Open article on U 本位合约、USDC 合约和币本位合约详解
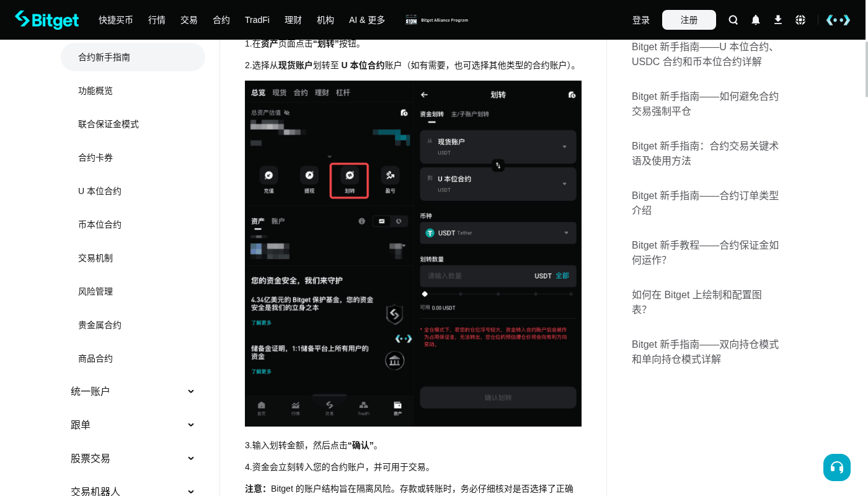The image size is (868, 496). pos(705,55)
